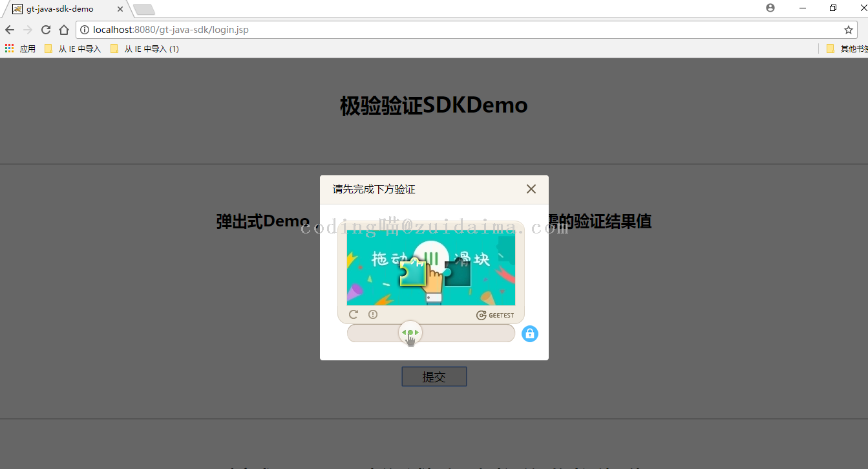Bookmark this page with star icon
This screenshot has height=469, width=868.
849,30
